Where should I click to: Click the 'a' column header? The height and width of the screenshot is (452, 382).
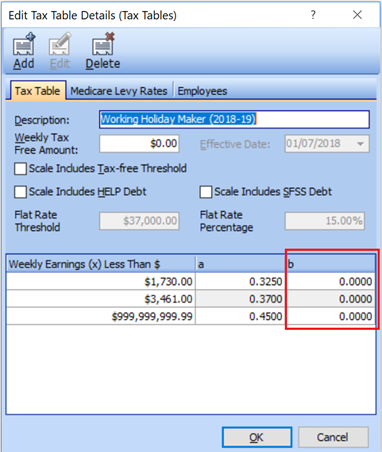click(240, 264)
